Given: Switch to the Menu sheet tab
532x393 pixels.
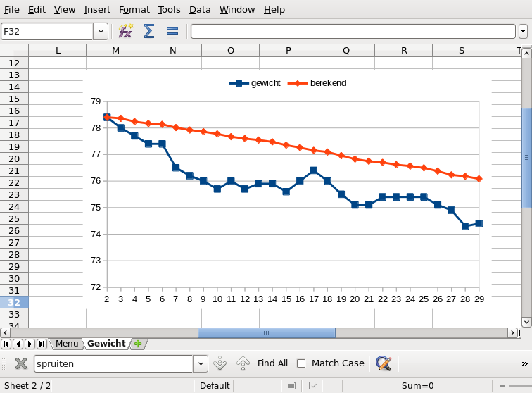Looking at the screenshot, I should pos(67,344).
